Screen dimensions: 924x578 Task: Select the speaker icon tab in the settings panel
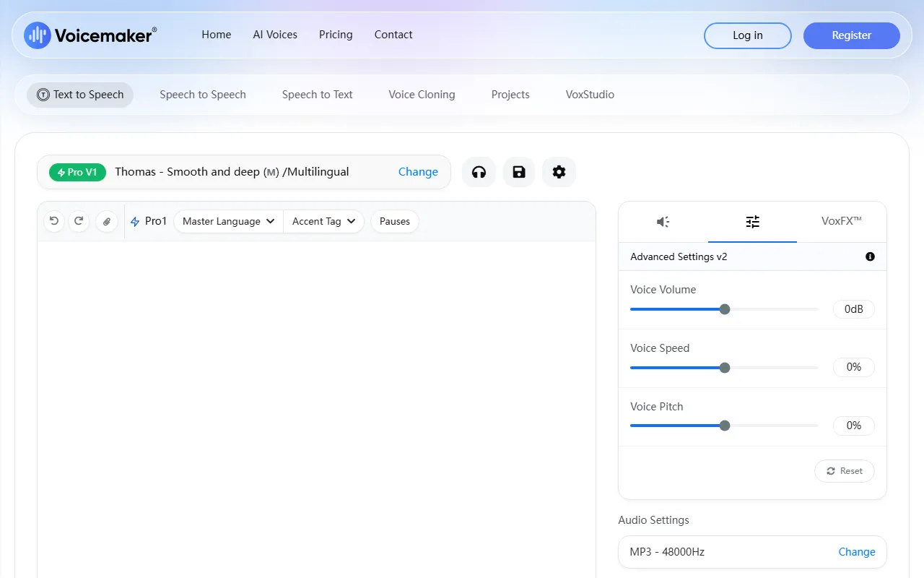(663, 222)
